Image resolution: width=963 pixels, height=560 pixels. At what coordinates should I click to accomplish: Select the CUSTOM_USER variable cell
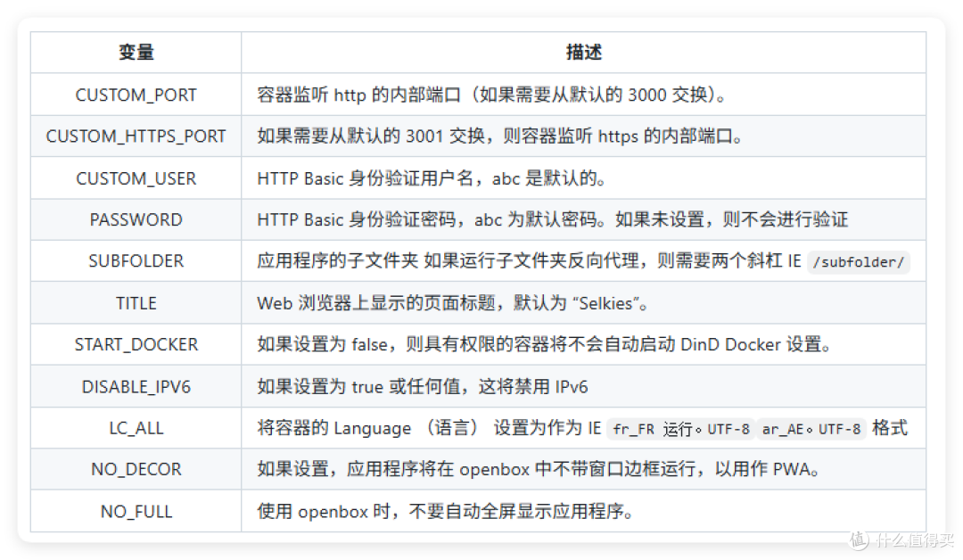click(136, 178)
